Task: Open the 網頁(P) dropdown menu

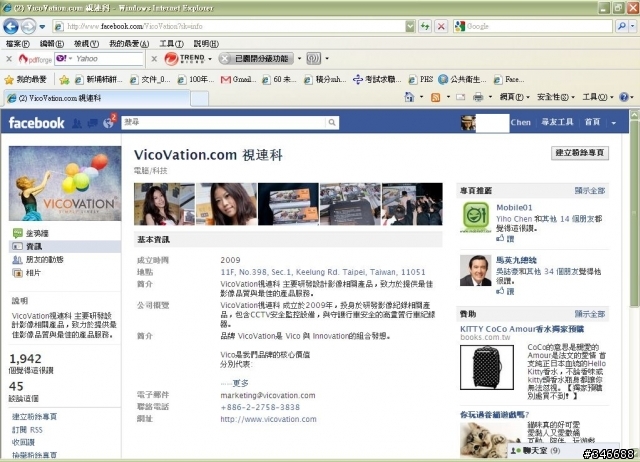Action: point(514,97)
